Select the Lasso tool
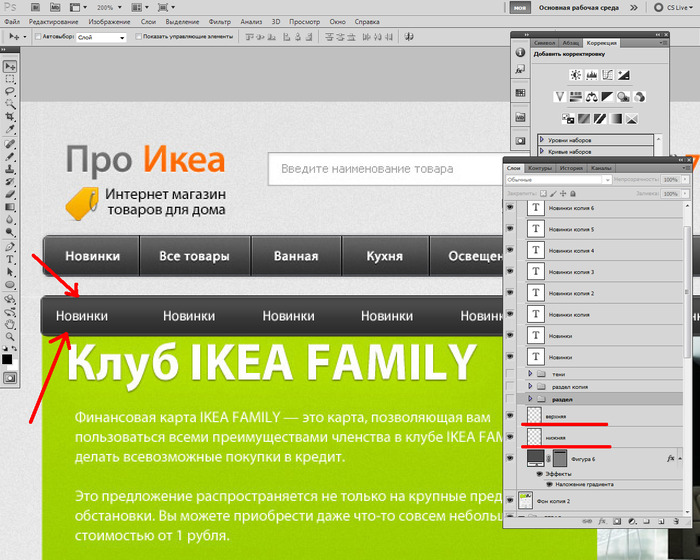Image resolution: width=700 pixels, height=560 pixels. click(10, 92)
